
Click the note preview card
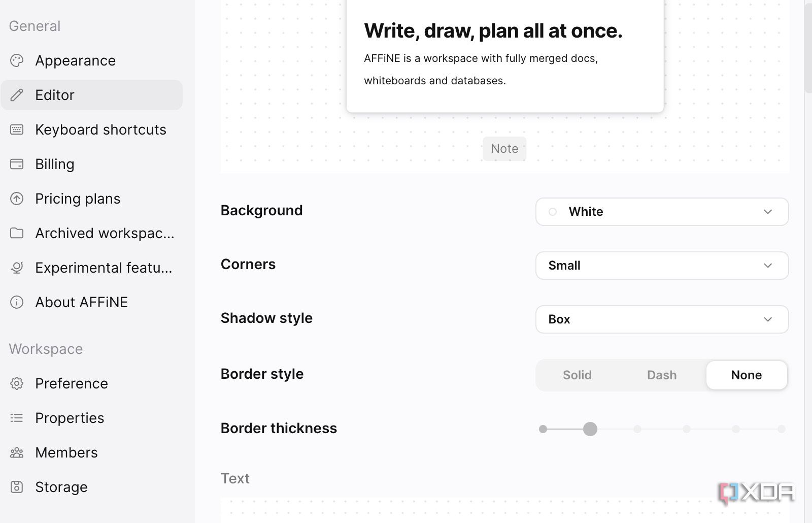(x=504, y=56)
